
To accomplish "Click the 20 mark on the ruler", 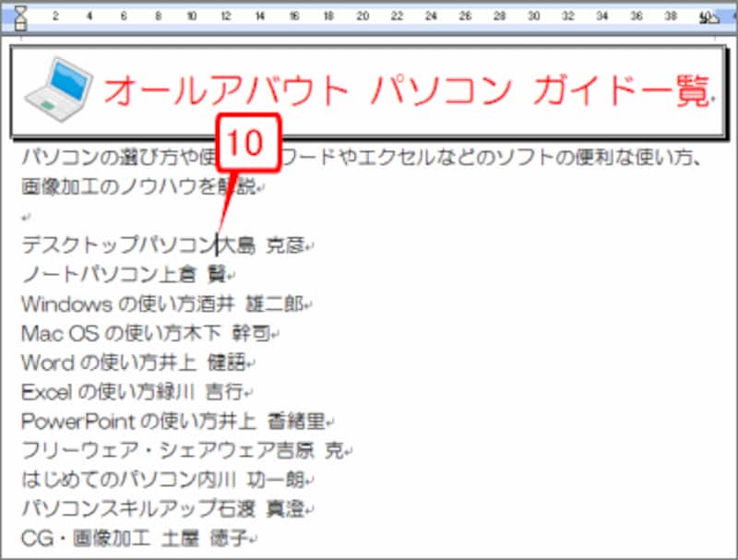I will tap(364, 16).
